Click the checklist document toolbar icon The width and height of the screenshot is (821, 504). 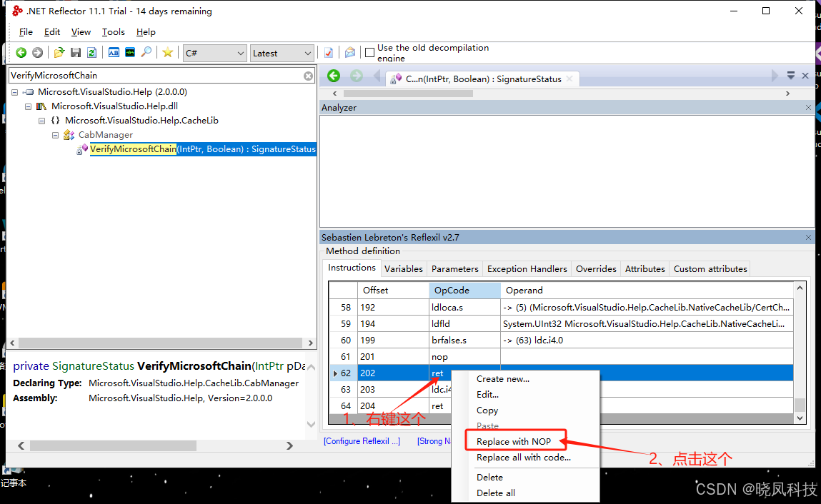[x=328, y=52]
